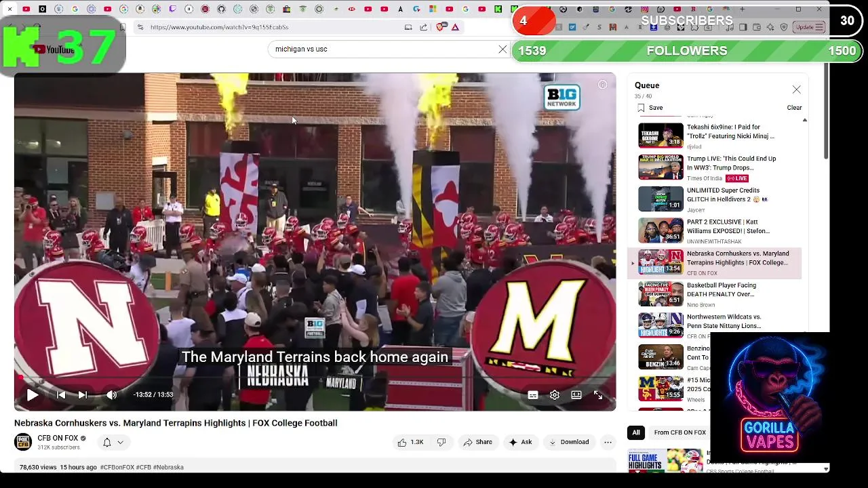Open the player settings gear
The width and height of the screenshot is (868, 488).
pyautogui.click(x=555, y=395)
